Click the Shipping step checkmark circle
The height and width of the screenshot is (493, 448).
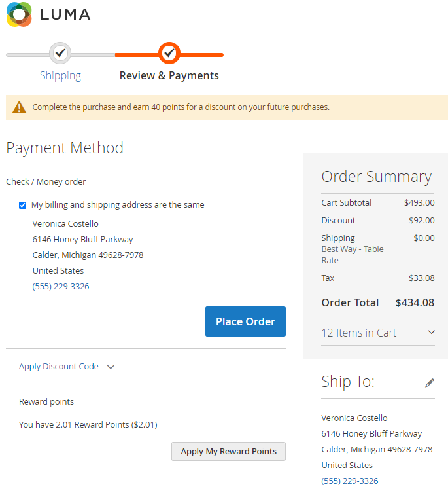pyautogui.click(x=60, y=52)
